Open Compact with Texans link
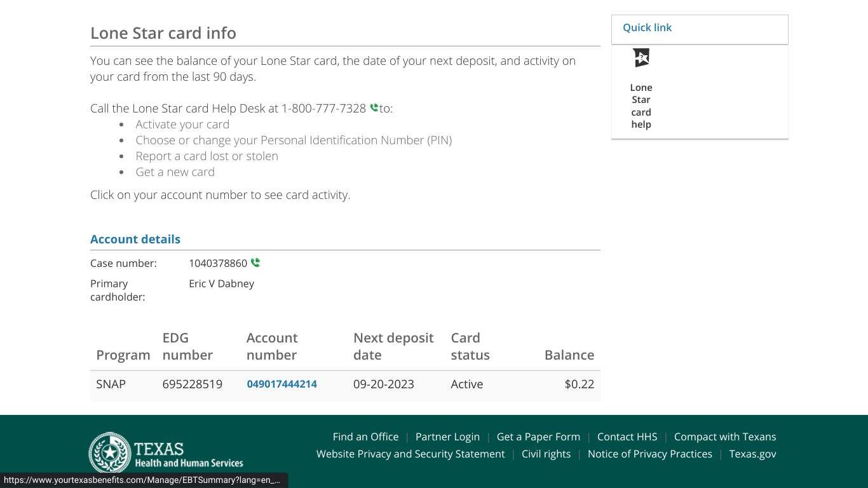 click(725, 437)
